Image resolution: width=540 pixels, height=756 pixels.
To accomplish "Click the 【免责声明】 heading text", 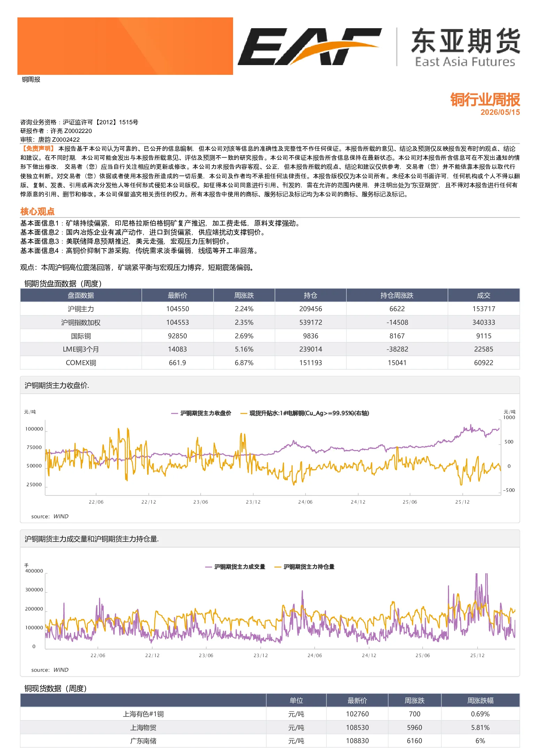I will click(38, 149).
